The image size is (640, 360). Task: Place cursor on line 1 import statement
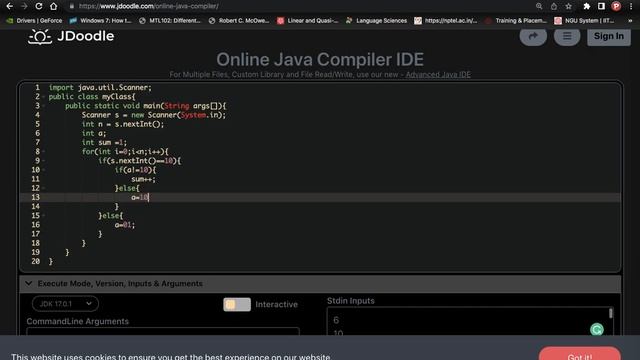click(100, 87)
